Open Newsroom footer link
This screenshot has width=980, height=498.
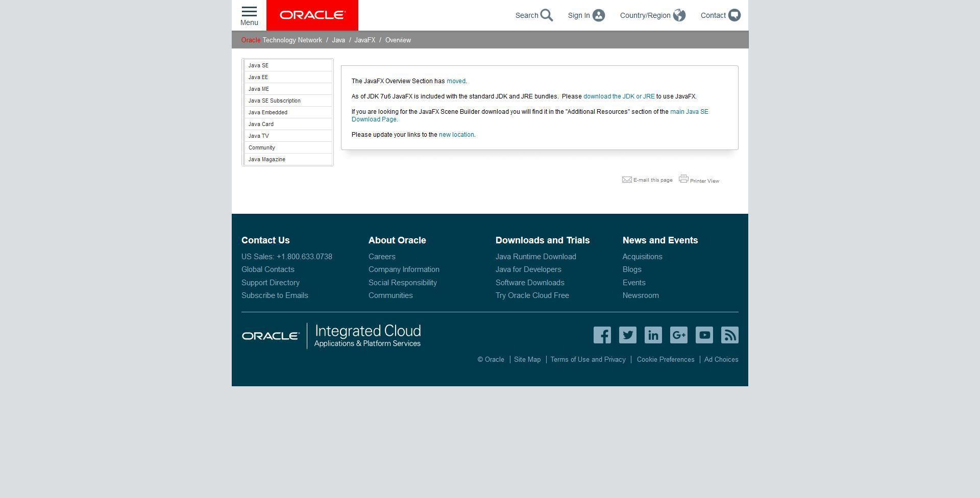point(641,295)
